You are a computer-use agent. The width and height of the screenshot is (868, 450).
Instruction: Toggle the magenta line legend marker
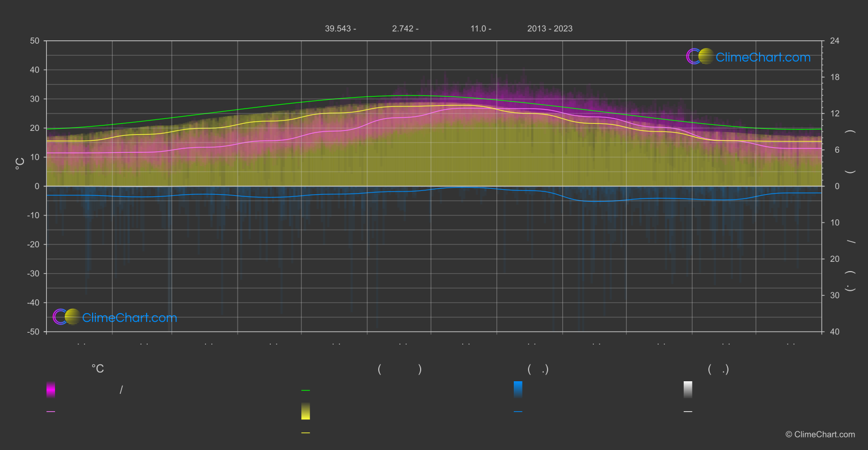coord(51,412)
